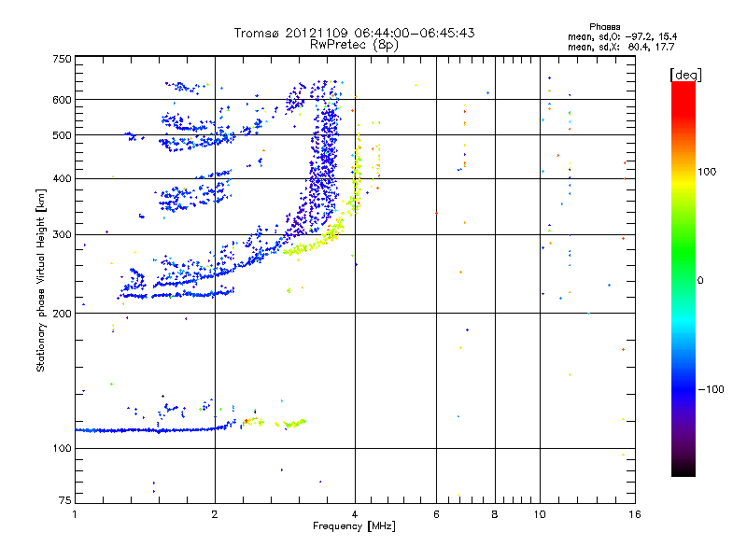Screen dimensions: 747x560
Task: Click the y-axis title 'Stationary phase Virtual Height [km]'
Action: coord(40,280)
